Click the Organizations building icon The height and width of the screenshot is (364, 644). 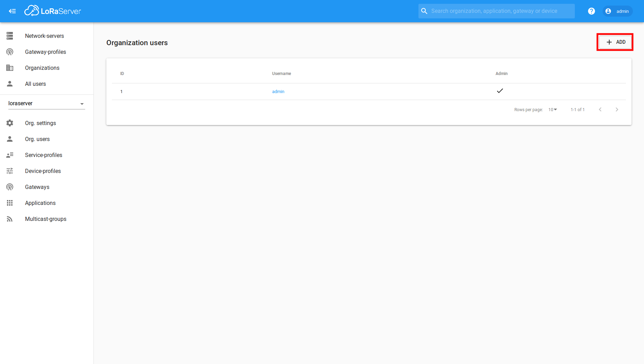(x=9, y=68)
